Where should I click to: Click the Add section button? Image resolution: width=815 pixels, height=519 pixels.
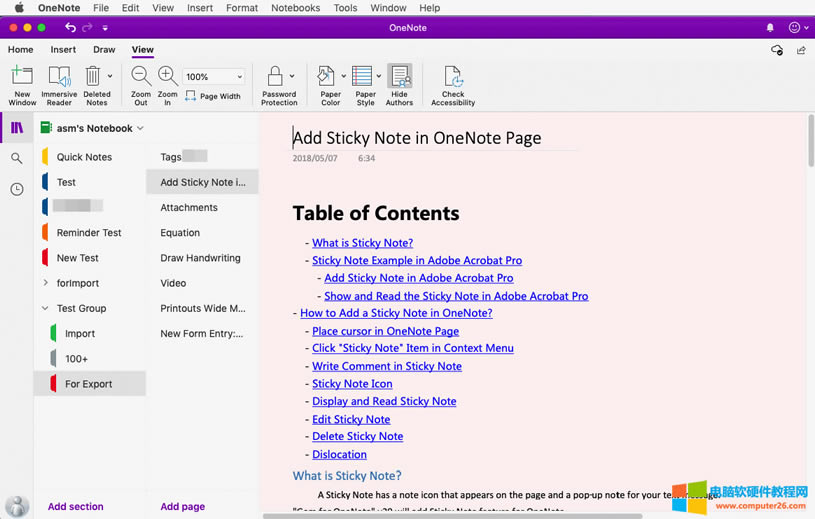point(76,506)
